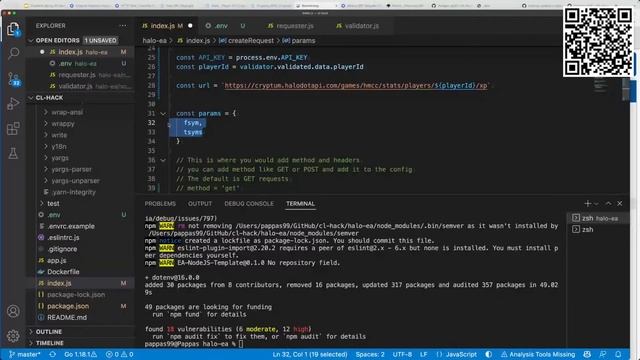Click the Ln 32, Col 1 cursor position

[x=310, y=354]
